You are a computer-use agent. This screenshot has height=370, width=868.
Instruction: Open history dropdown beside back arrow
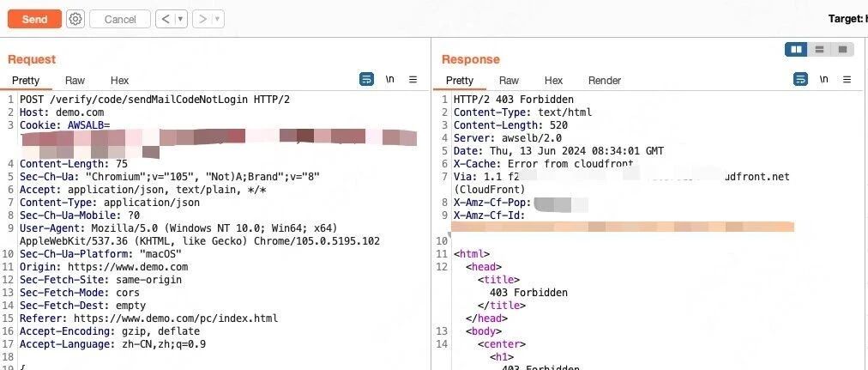[x=181, y=19]
